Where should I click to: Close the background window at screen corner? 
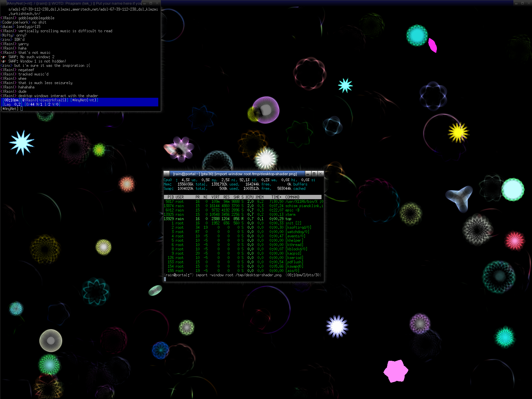(529, 3)
